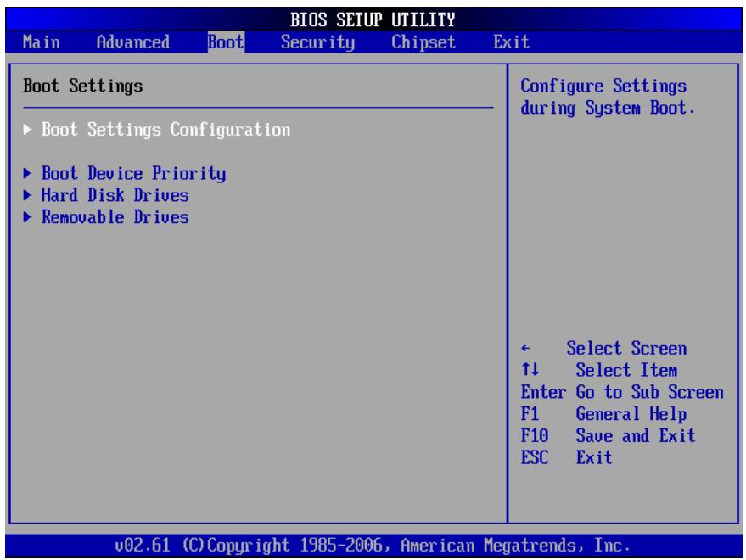This screenshot has width=746, height=560.
Task: Click the up-down arrows symbol in legend
Action: 530,369
